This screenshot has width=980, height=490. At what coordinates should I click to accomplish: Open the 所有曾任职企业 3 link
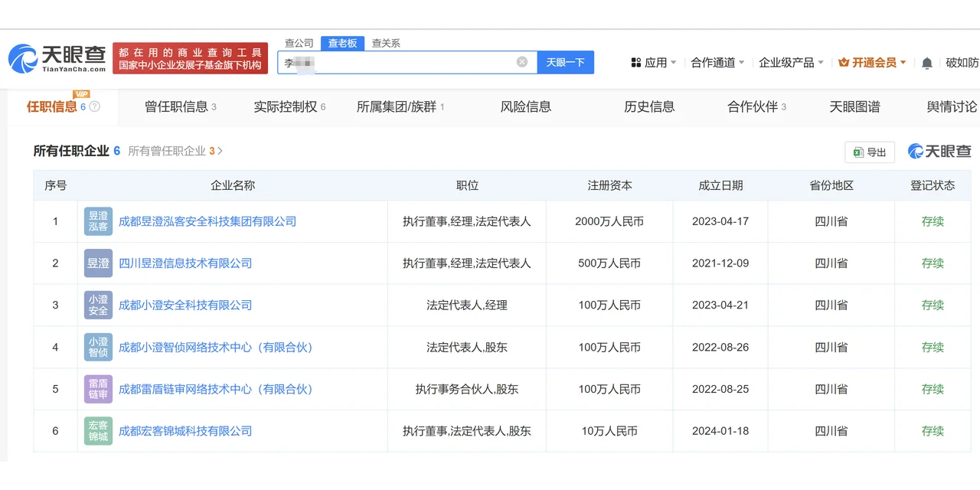[175, 151]
